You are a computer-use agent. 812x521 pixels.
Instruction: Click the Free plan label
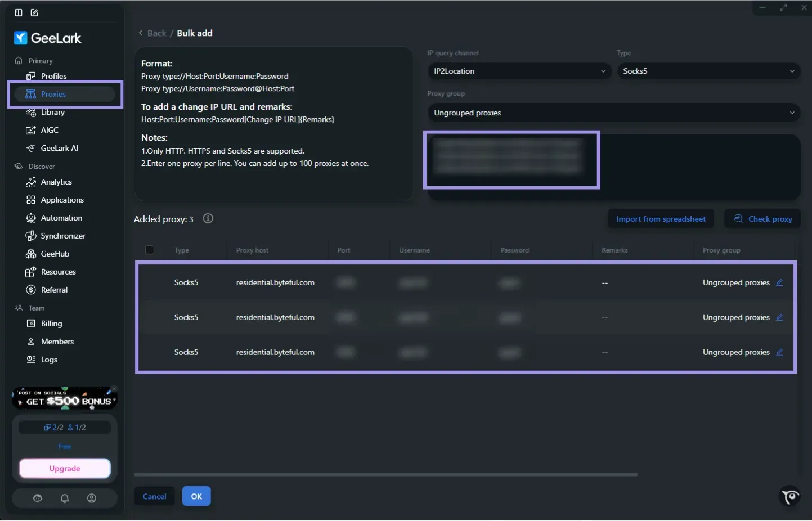click(65, 447)
